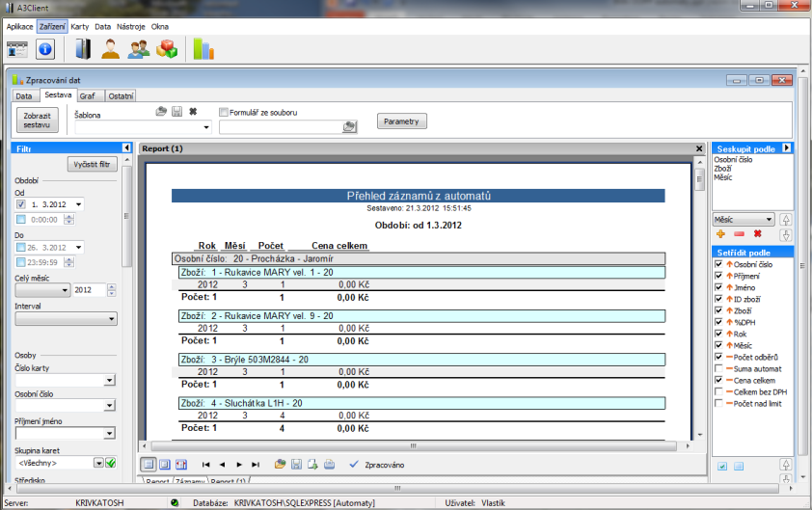This screenshot has width=812, height=510.
Task: Collapse the Filtr panel arrow
Action: pyautogui.click(x=126, y=148)
